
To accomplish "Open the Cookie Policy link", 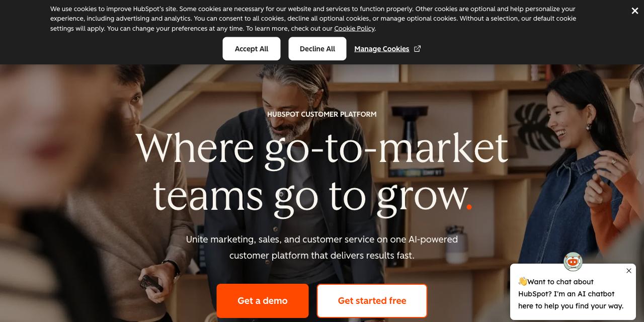I will point(354,28).
